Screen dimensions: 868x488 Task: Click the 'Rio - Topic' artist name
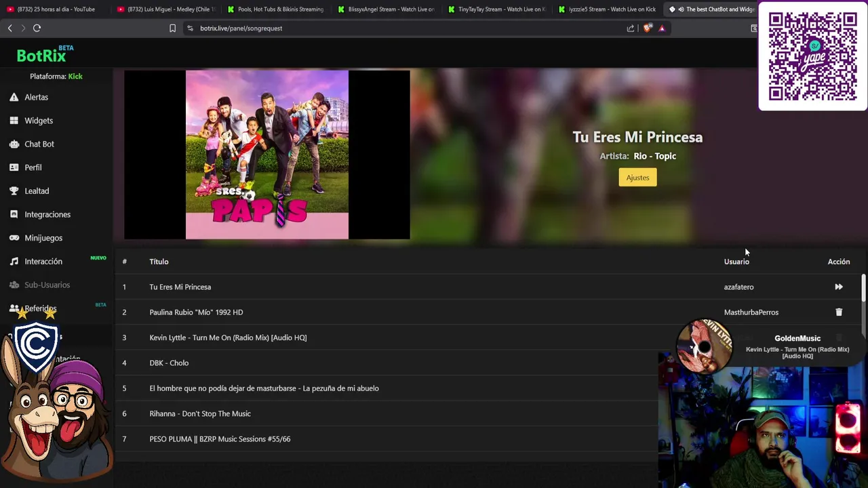point(654,156)
